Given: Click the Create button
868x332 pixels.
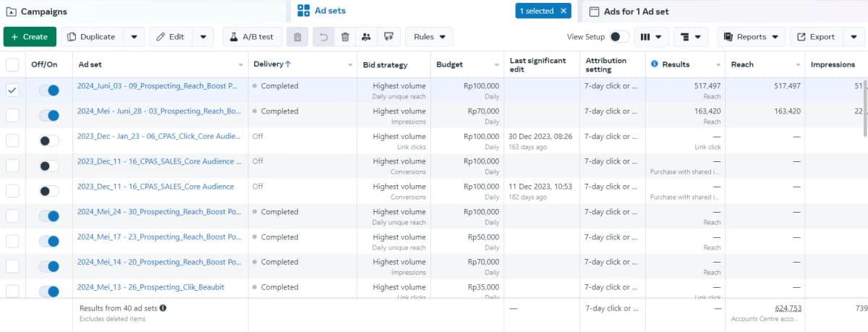Looking at the screenshot, I should (x=30, y=37).
